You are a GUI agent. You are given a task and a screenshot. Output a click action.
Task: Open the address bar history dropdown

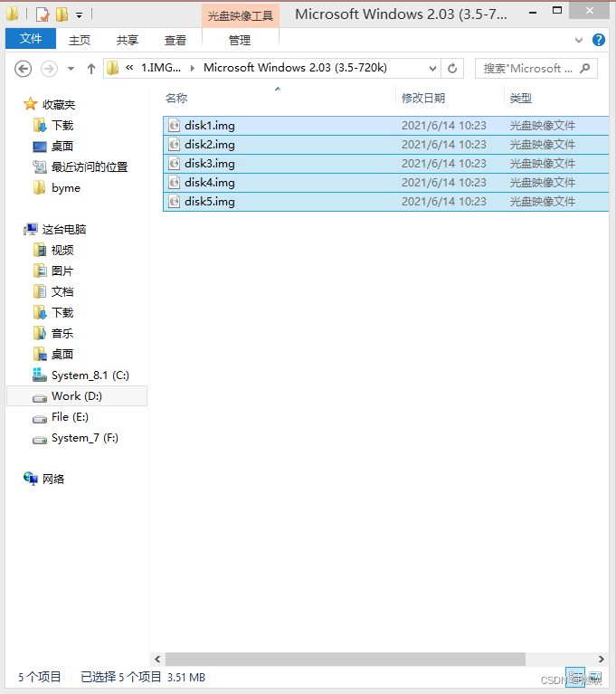click(432, 69)
